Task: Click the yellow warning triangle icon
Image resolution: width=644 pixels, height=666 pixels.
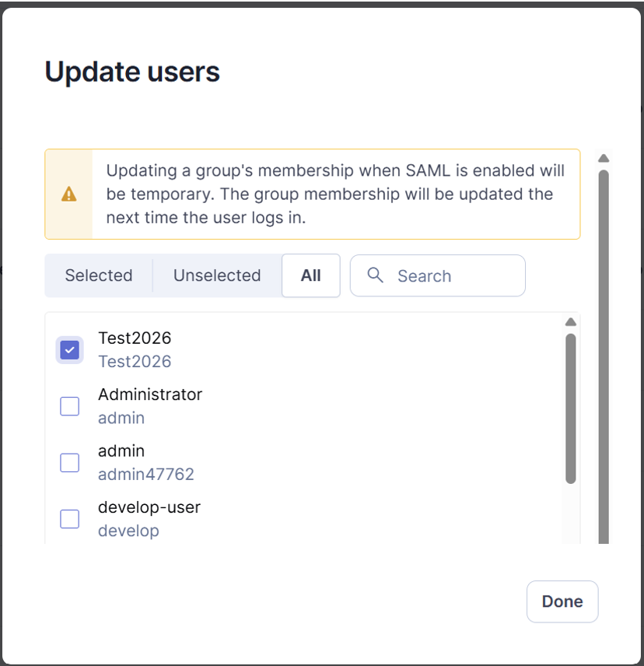Action: coord(68,194)
